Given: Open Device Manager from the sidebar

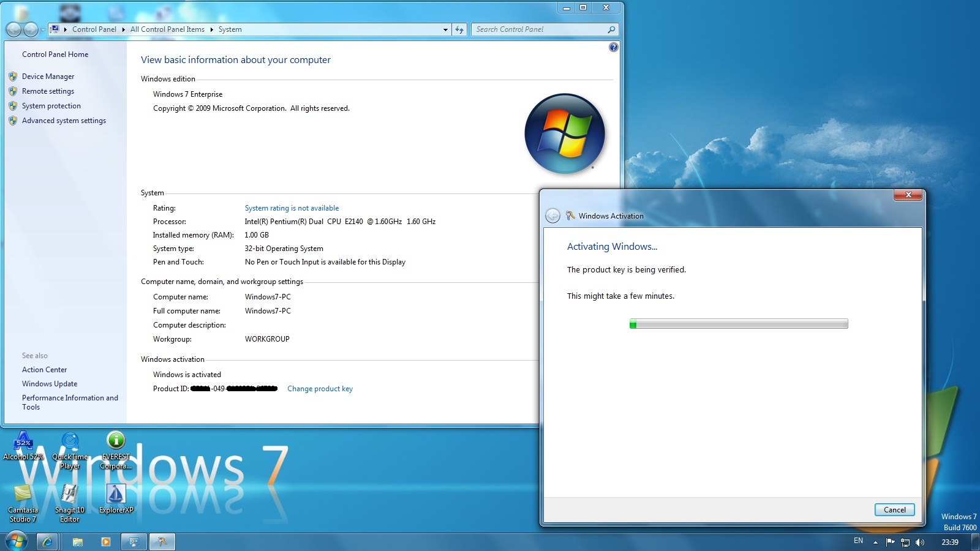Looking at the screenshot, I should click(x=48, y=77).
